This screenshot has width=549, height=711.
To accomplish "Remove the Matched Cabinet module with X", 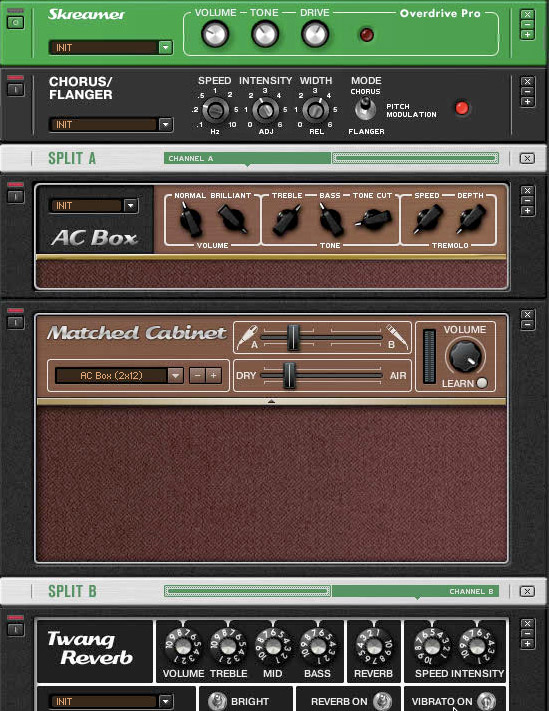I will tap(527, 315).
